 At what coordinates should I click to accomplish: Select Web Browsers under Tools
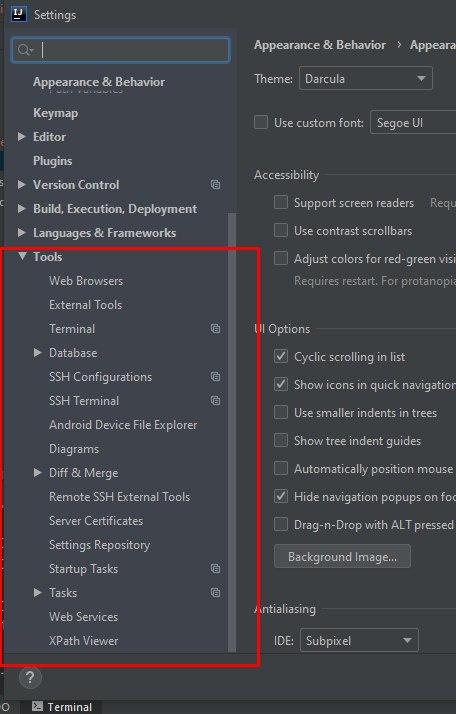[86, 280]
